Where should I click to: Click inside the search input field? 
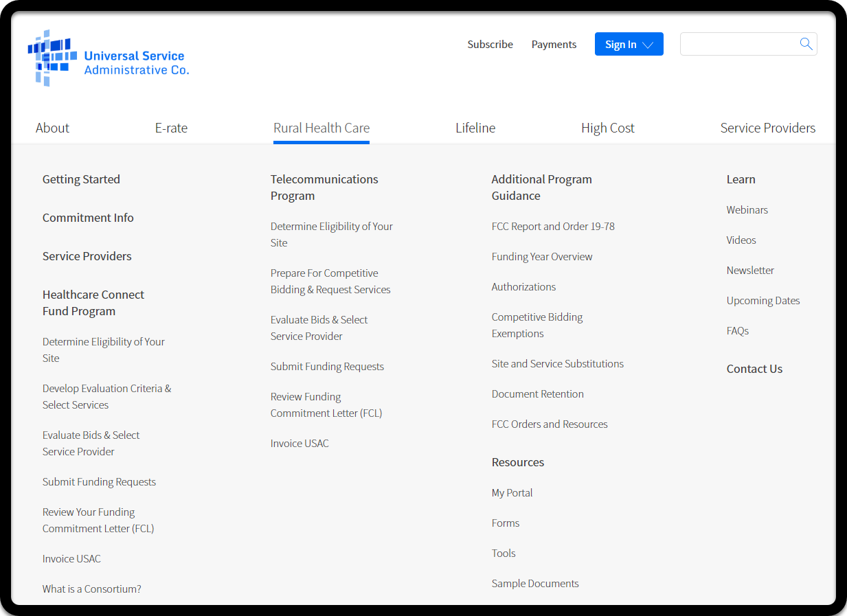click(738, 45)
